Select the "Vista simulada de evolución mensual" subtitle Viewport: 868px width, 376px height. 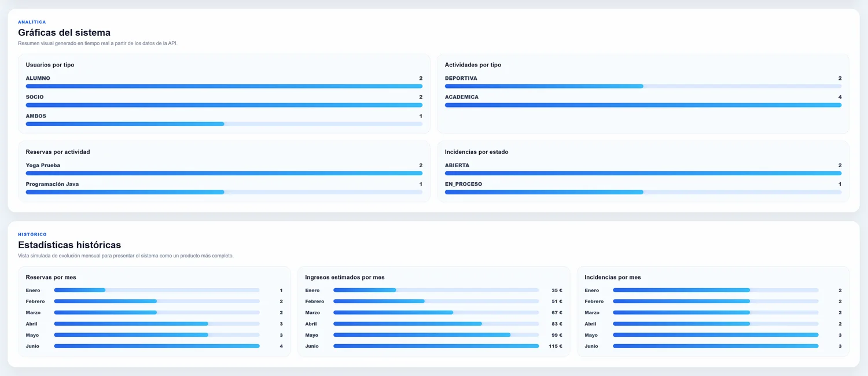point(126,256)
